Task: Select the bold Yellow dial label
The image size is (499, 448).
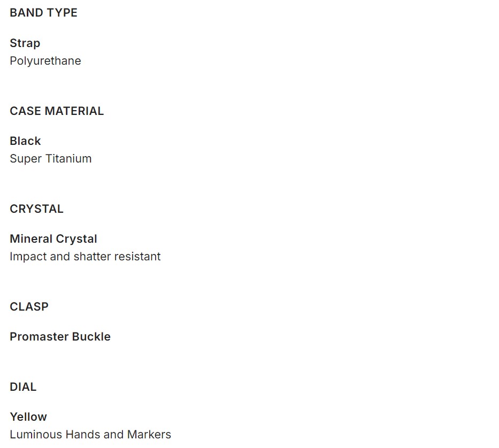Action: [28, 417]
